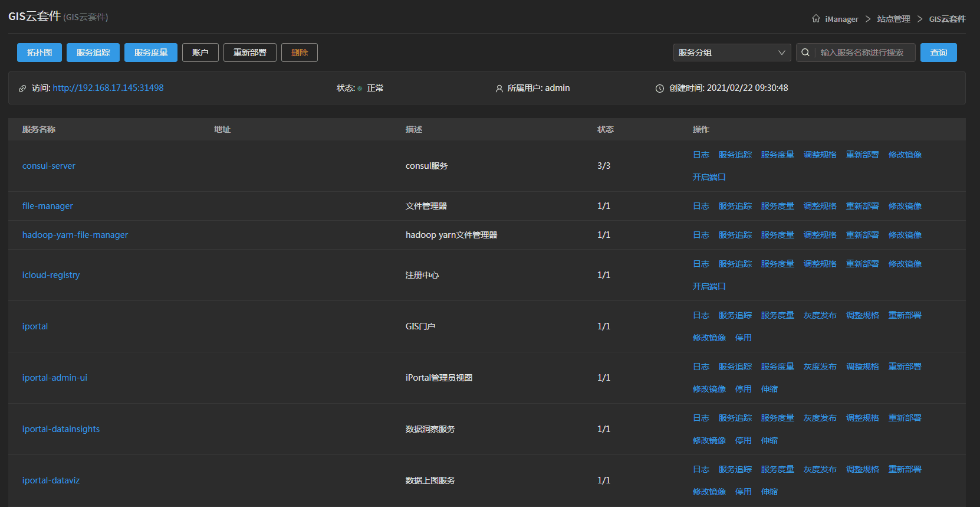Type in the service name search field
The image size is (980, 507).
(864, 53)
